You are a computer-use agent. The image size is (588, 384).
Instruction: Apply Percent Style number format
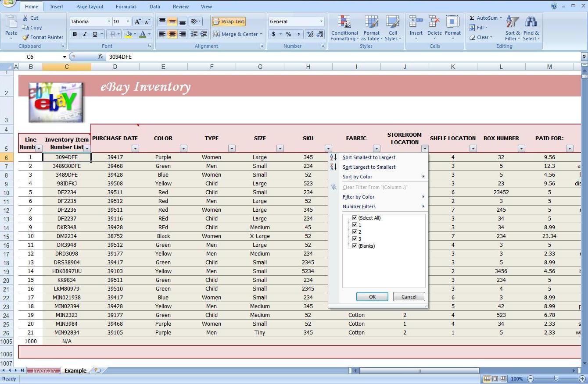288,34
